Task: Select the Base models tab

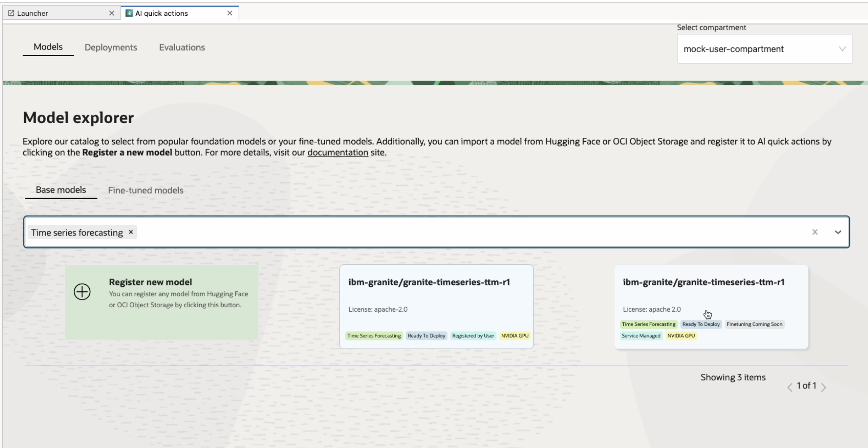Action: click(61, 190)
